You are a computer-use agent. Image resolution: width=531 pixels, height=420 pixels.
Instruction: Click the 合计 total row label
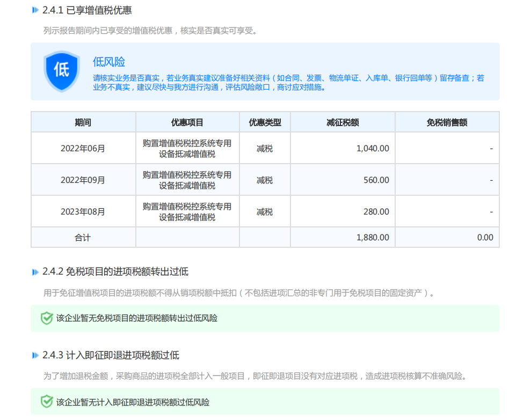[83, 237]
